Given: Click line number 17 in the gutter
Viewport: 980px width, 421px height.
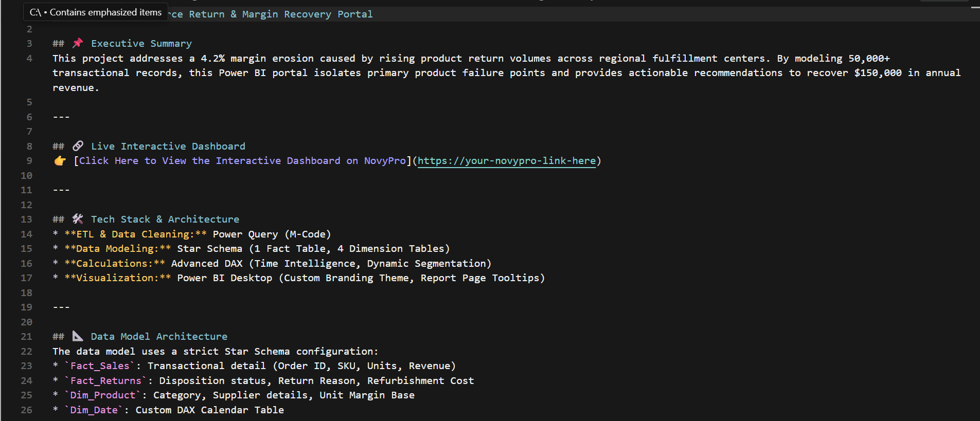Looking at the screenshot, I should click(26, 278).
